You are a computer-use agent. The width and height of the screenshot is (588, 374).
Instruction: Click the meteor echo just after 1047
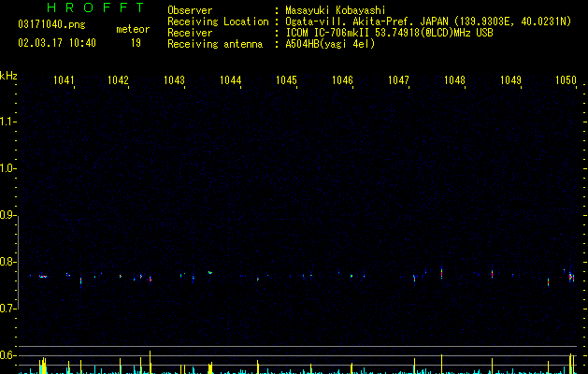coord(414,280)
